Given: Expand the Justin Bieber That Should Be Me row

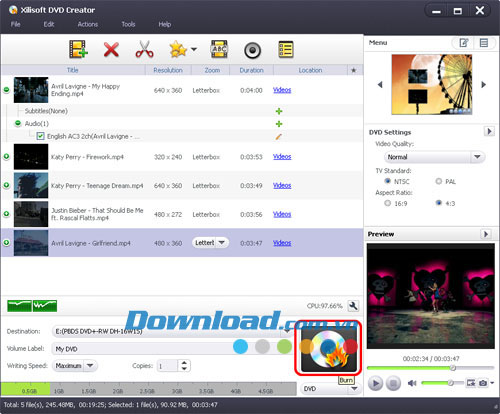Looking at the screenshot, I should point(6,214).
